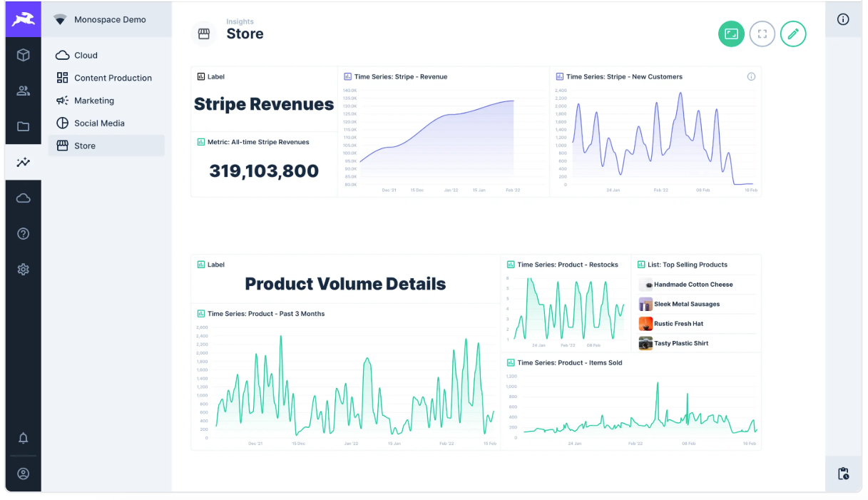Screen dimensions: 868x500
Task: Switch to the Marketing section
Action: [x=93, y=101]
